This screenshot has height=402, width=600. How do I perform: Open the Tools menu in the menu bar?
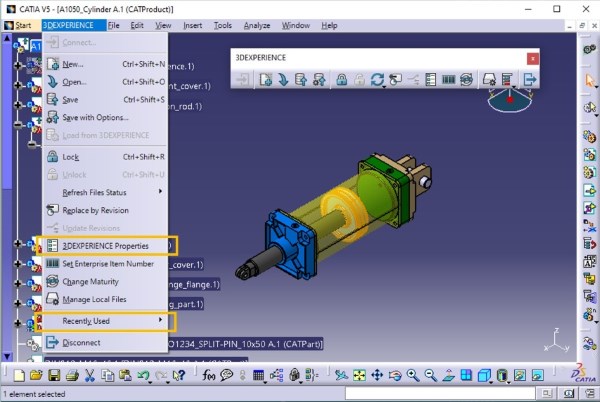(223, 26)
